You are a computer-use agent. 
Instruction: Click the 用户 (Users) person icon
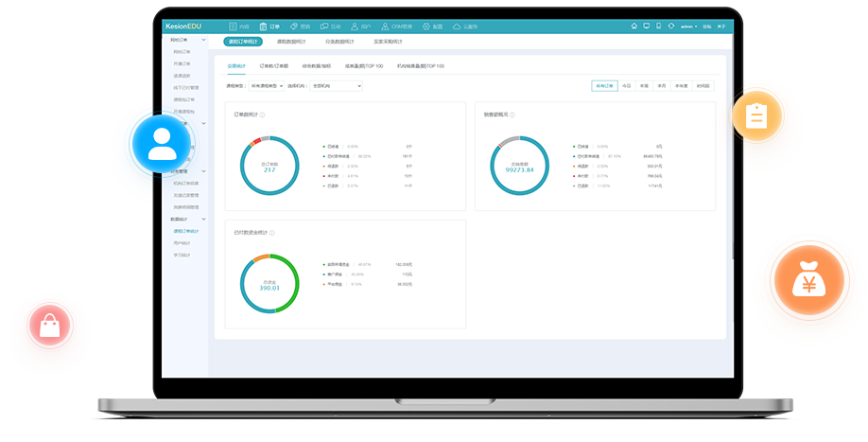tap(355, 27)
